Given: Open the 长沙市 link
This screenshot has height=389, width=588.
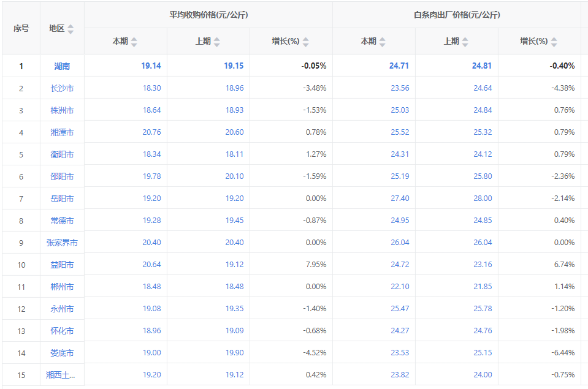Looking at the screenshot, I should point(62,88).
